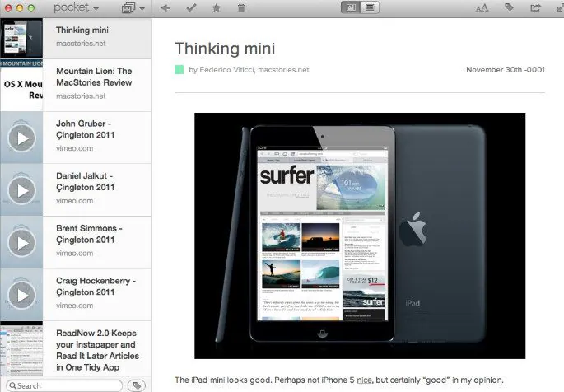The image size is (564, 392).
Task: Click the fullscreen arrow in the window corner
Action: 561,7
